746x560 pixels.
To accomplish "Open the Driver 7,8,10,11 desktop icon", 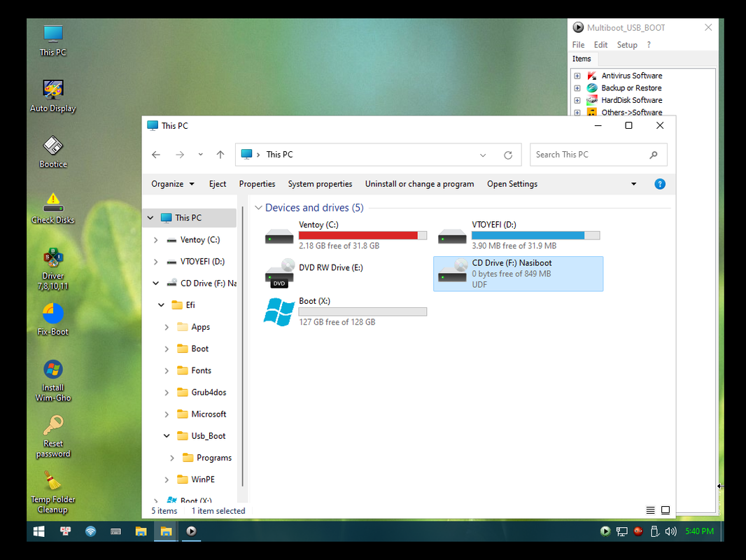I will tap(52, 269).
